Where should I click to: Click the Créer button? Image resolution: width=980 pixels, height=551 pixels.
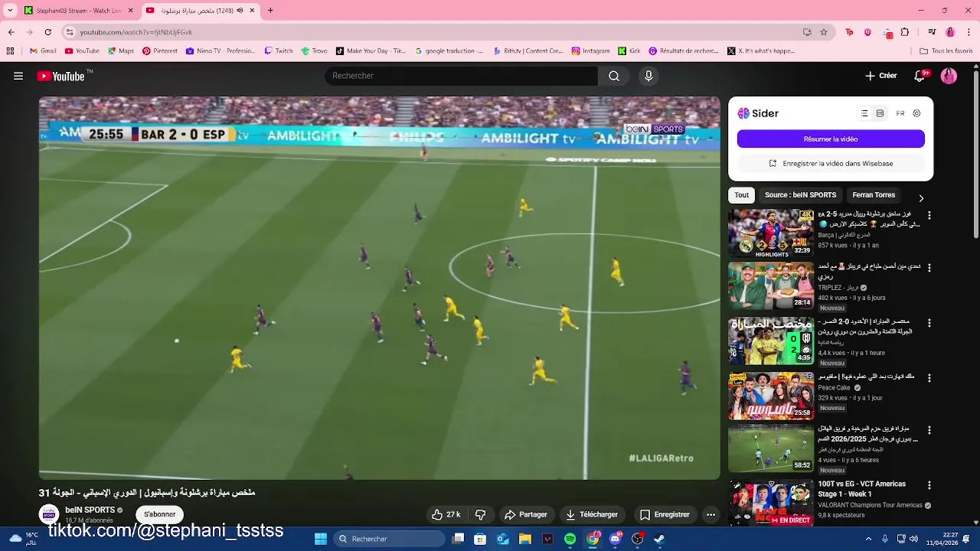point(881,76)
